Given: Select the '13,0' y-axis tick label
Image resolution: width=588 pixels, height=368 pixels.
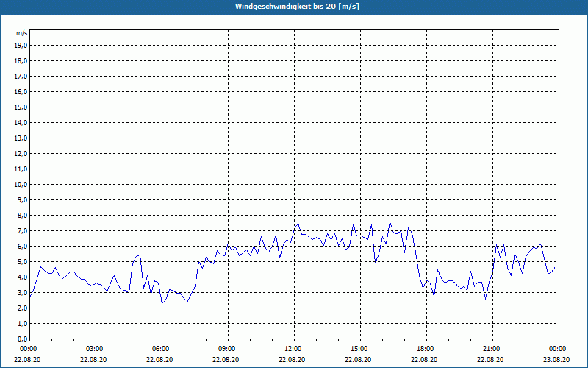Looking at the screenshot, I should click(21, 138).
